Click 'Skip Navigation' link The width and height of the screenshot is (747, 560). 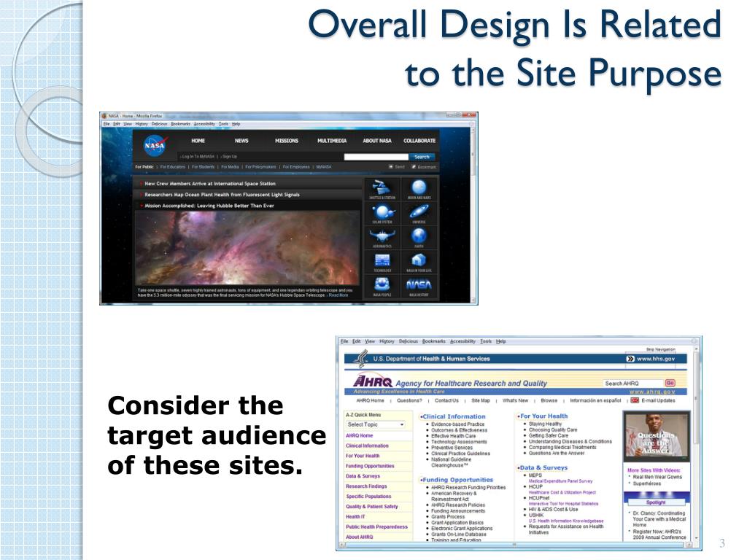[661, 349]
